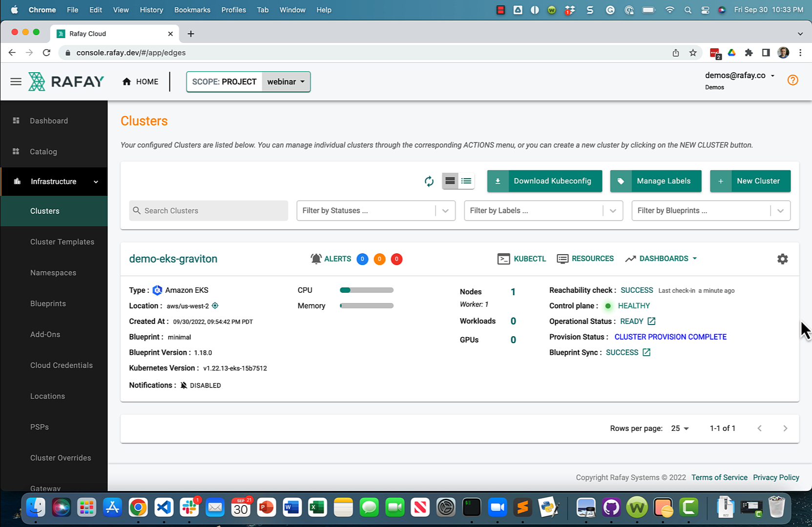This screenshot has width=812, height=527.
Task: Click the ALERTS bell icon
Action: [x=316, y=259]
